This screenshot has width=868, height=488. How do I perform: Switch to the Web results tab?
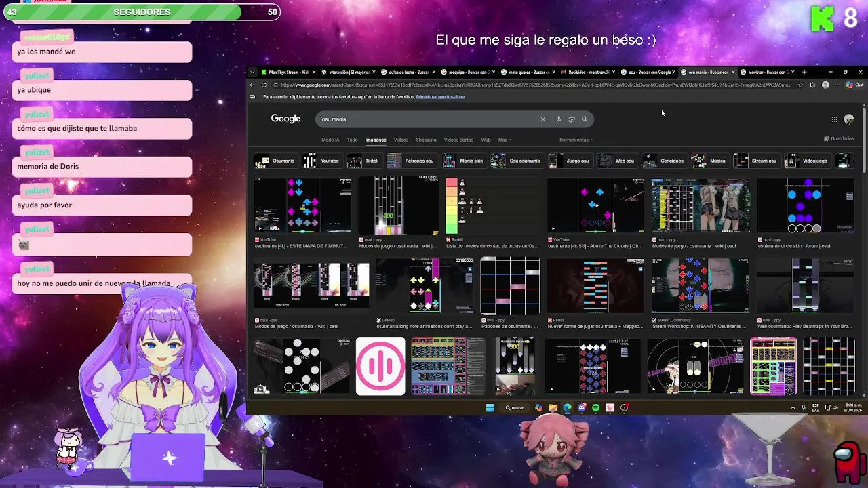click(x=486, y=140)
